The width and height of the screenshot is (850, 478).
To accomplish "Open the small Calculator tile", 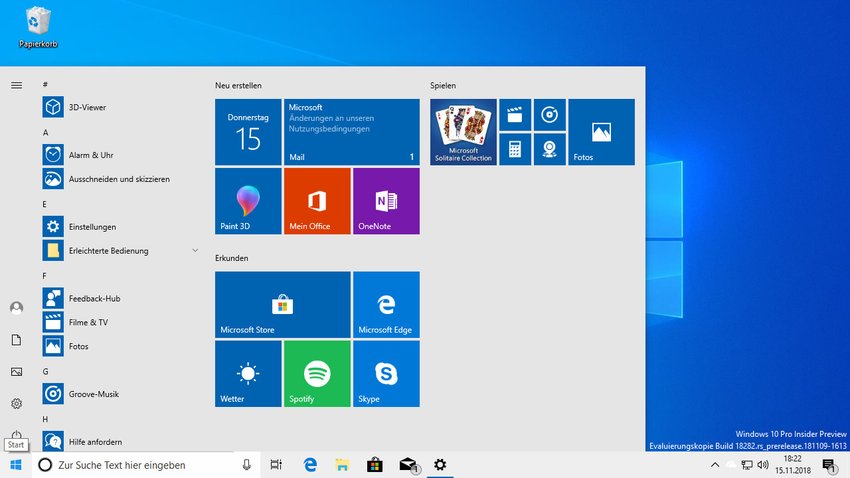I will pyautogui.click(x=515, y=149).
